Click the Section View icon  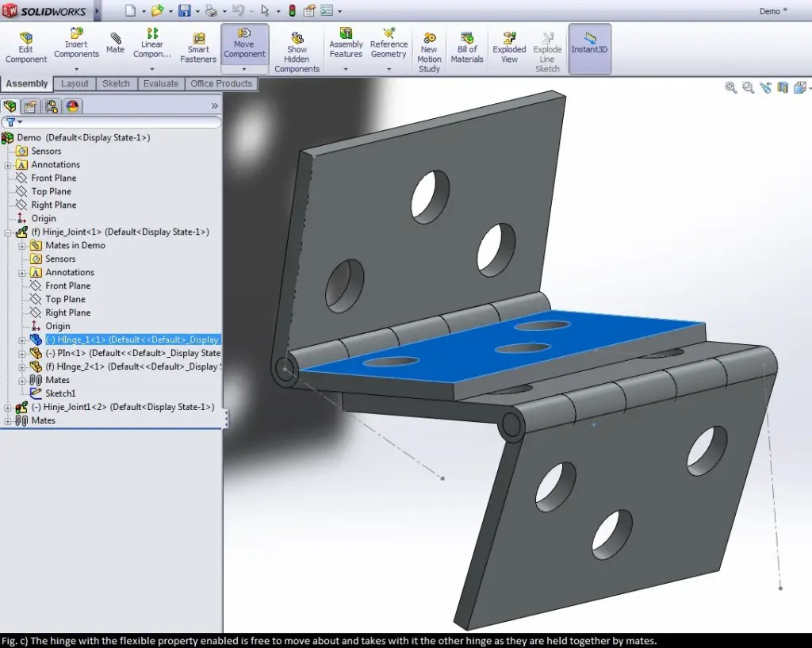coord(783,88)
